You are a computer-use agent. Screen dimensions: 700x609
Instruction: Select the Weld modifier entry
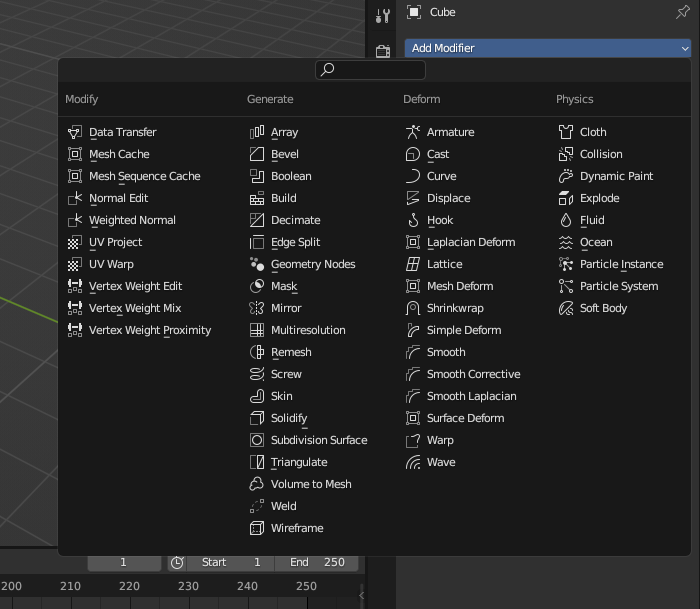point(283,506)
